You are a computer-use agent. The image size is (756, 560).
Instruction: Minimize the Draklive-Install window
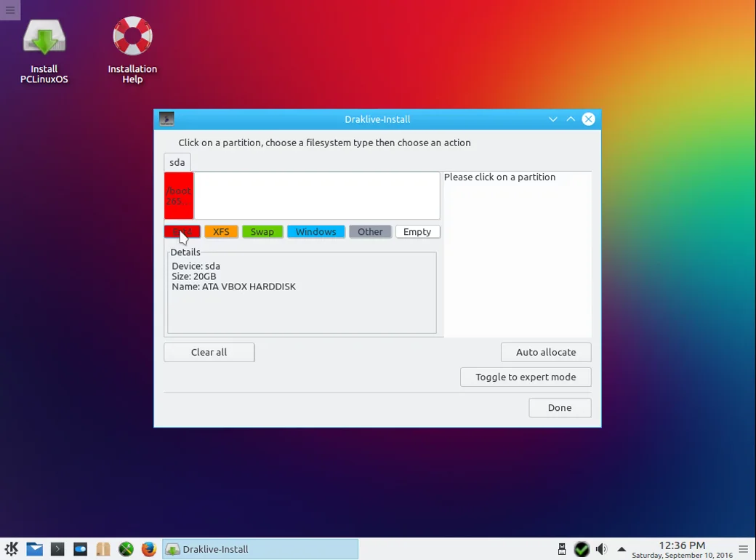(553, 119)
